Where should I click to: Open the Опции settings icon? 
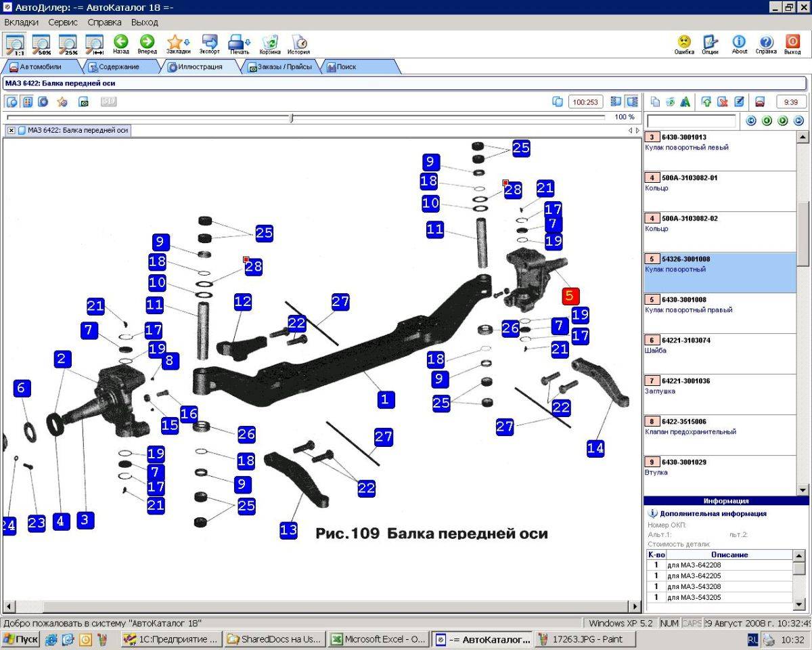(710, 44)
